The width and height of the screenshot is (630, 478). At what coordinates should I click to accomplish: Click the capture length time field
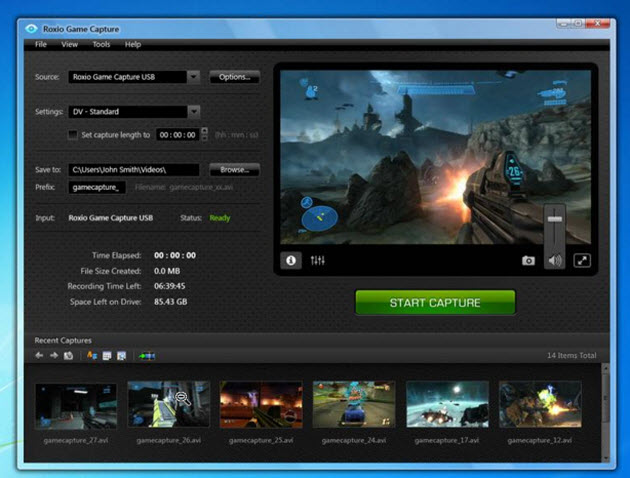[x=178, y=135]
